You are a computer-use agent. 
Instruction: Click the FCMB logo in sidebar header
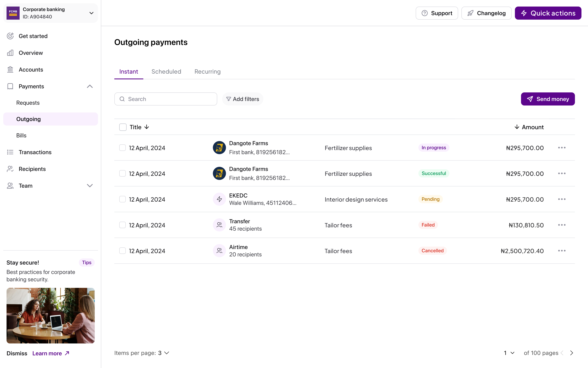[x=13, y=13]
